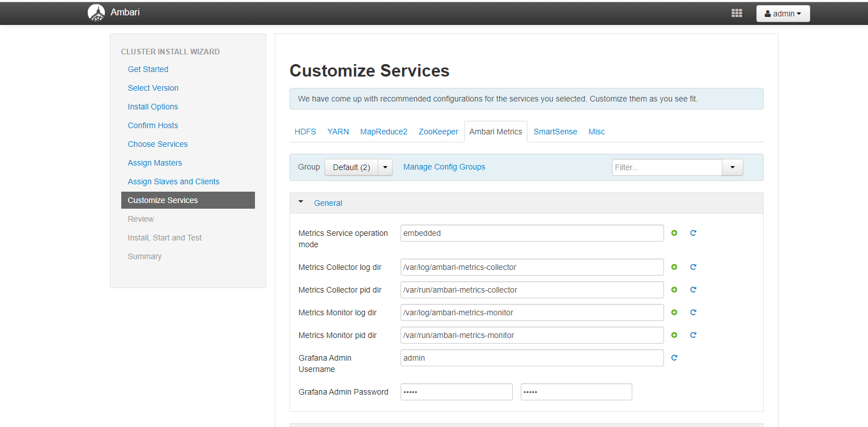Select the Ambari Metrics tab

coord(496,132)
